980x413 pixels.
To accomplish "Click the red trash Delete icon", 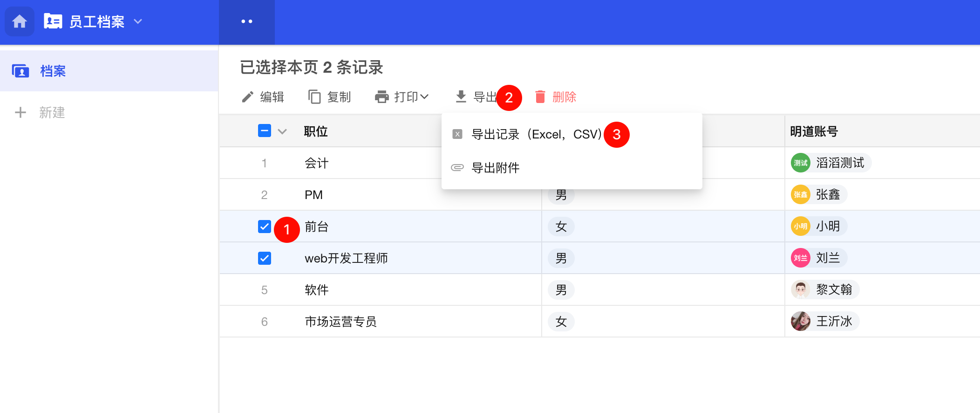I will pyautogui.click(x=540, y=97).
